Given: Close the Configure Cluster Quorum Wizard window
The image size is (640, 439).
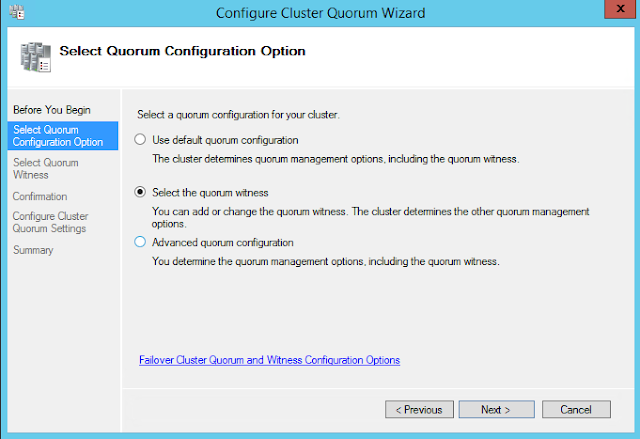Looking at the screenshot, I should (620, 9).
